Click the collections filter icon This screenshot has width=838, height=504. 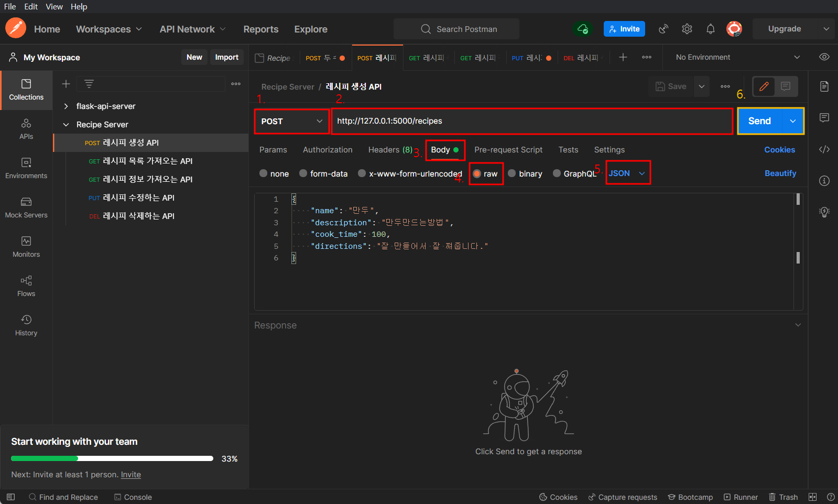click(89, 84)
